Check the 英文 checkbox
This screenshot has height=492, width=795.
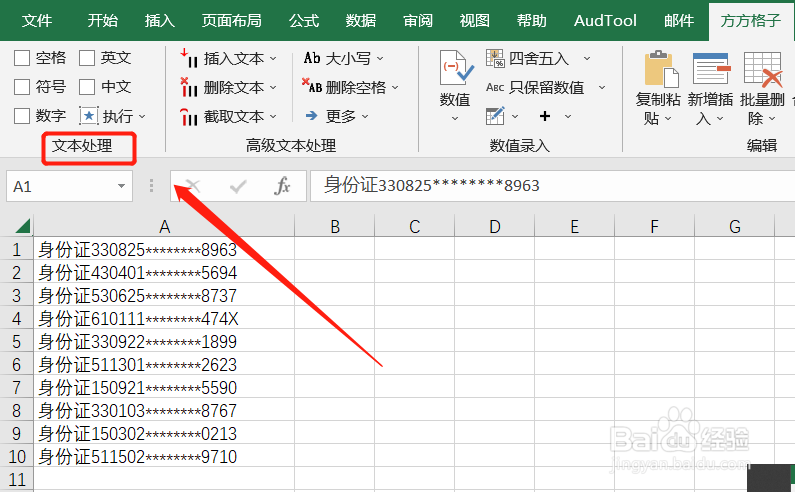87,58
